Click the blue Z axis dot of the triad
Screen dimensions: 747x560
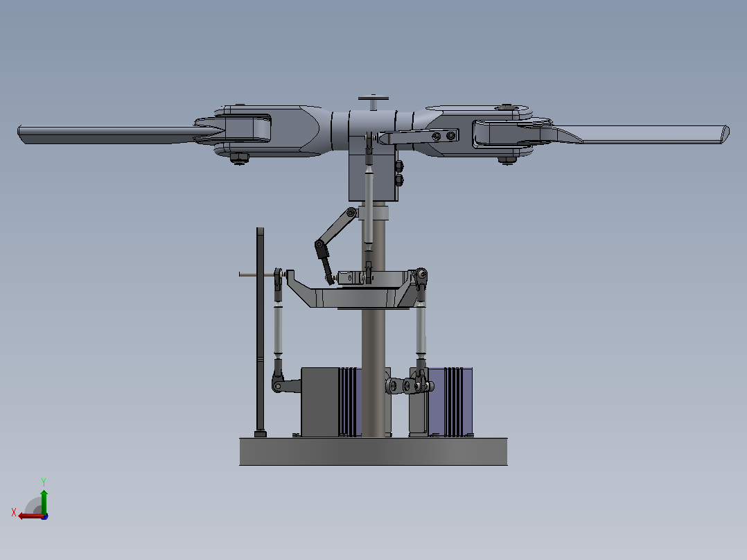pyautogui.click(x=45, y=516)
